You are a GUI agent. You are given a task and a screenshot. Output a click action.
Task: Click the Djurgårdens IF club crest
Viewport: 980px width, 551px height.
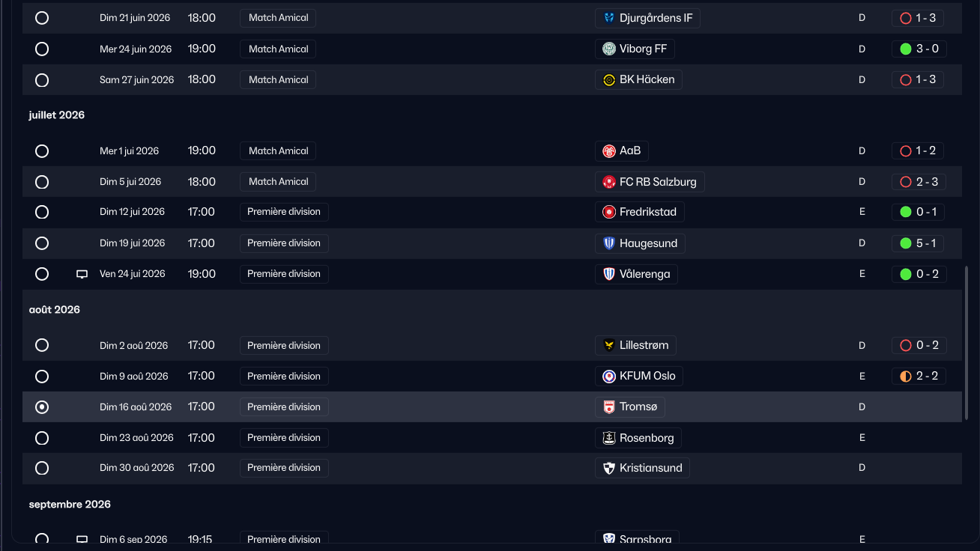point(609,18)
